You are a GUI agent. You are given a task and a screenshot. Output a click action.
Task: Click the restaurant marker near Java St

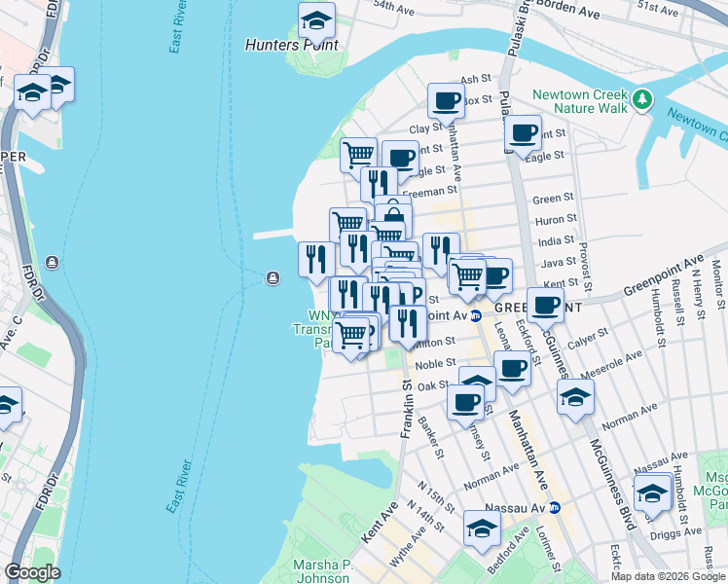(441, 252)
